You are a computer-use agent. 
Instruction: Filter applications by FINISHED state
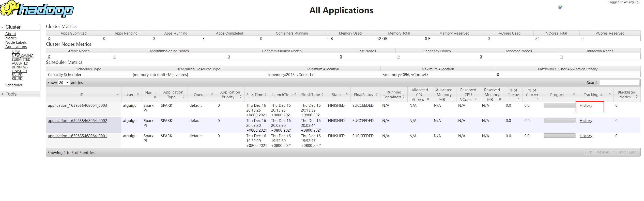19,71
